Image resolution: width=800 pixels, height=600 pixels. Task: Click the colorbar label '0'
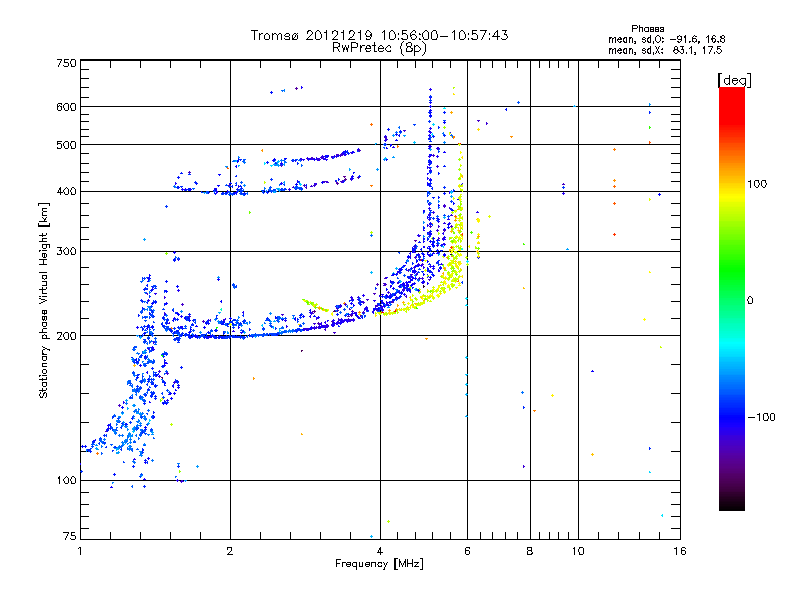(750, 300)
